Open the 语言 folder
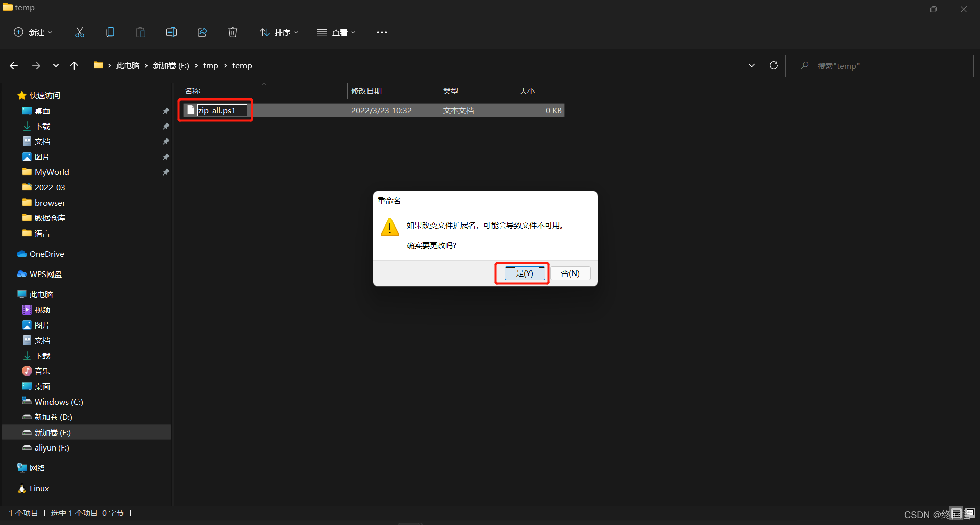980x525 pixels. pos(42,233)
